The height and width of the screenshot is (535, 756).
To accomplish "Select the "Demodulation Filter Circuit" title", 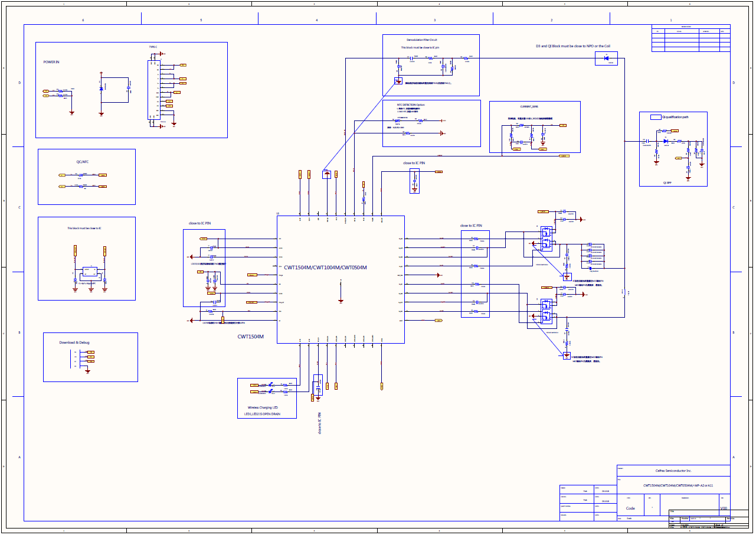I will (422, 40).
